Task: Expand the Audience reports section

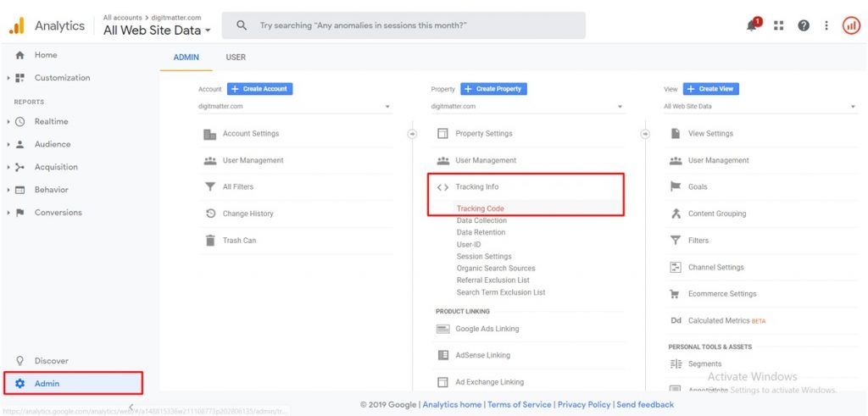Action: click(52, 144)
